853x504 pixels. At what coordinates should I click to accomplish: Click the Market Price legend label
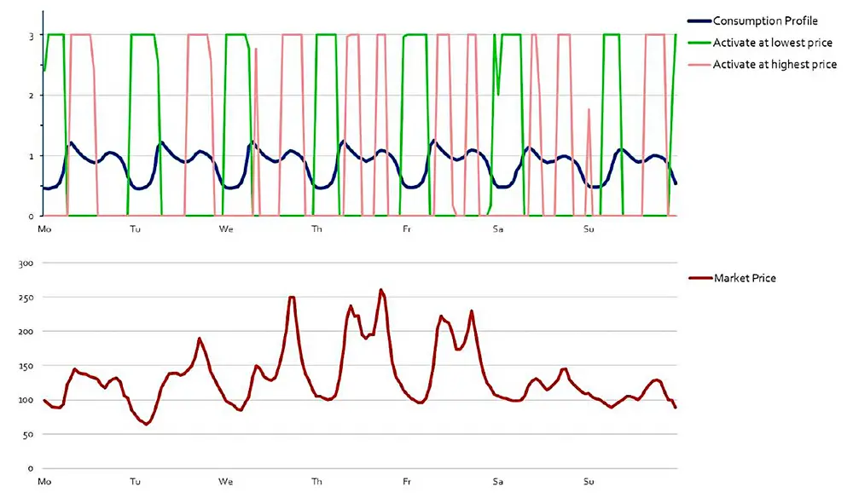pos(745,278)
